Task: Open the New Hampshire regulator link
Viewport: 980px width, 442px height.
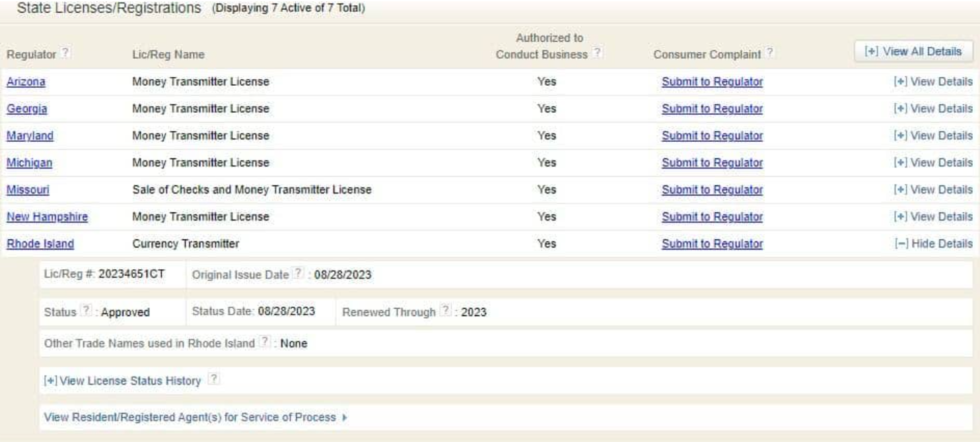Action: tap(47, 216)
